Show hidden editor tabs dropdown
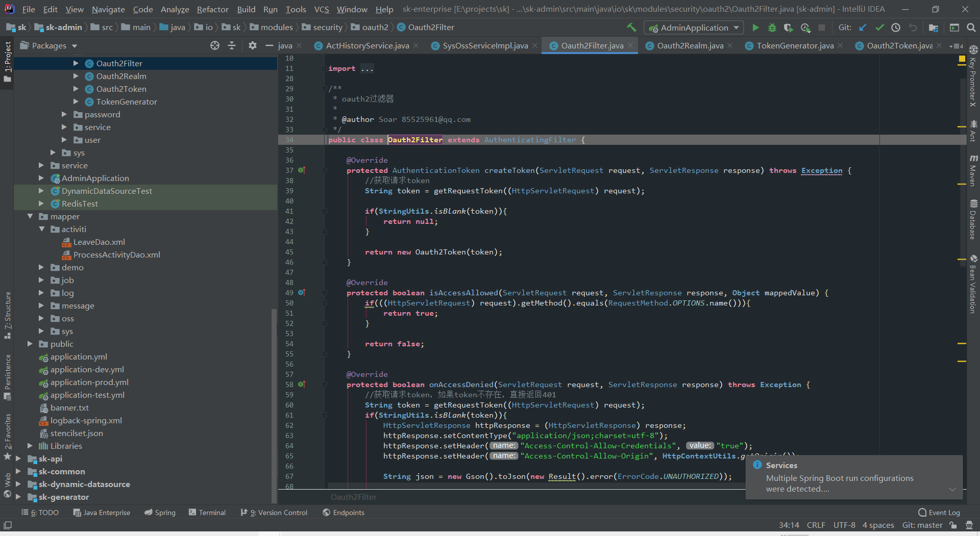This screenshot has height=536, width=980. click(x=956, y=46)
